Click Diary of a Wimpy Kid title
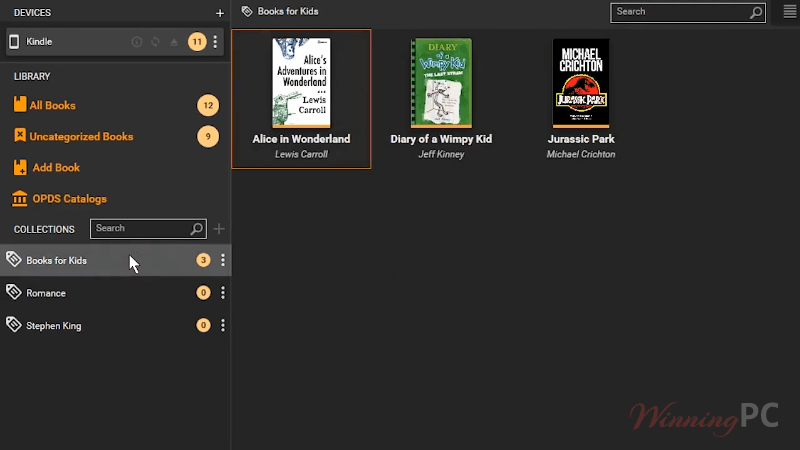This screenshot has height=450, width=800. tap(441, 139)
